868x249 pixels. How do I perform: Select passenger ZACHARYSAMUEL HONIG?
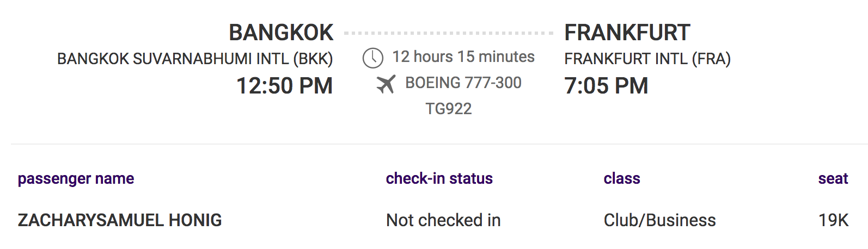(120, 220)
